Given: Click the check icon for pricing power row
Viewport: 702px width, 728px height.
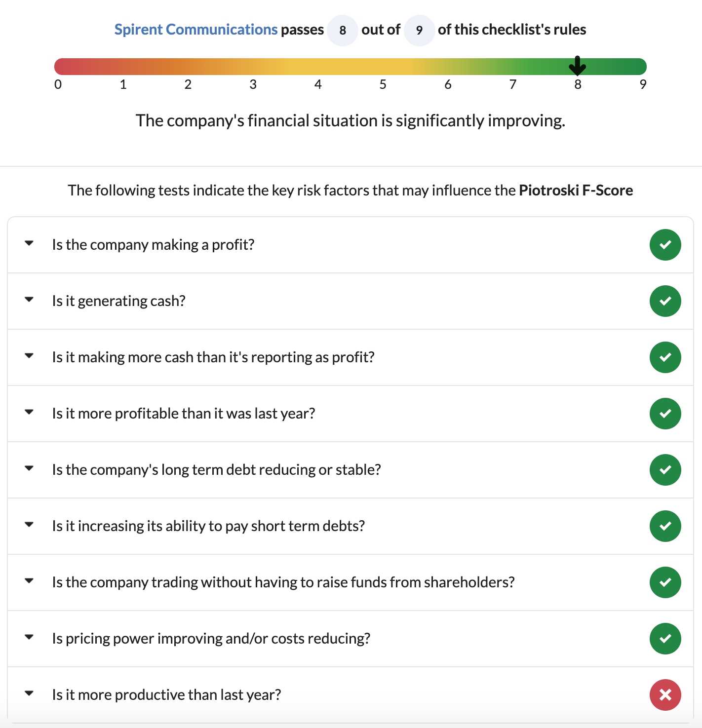Looking at the screenshot, I should (x=665, y=639).
